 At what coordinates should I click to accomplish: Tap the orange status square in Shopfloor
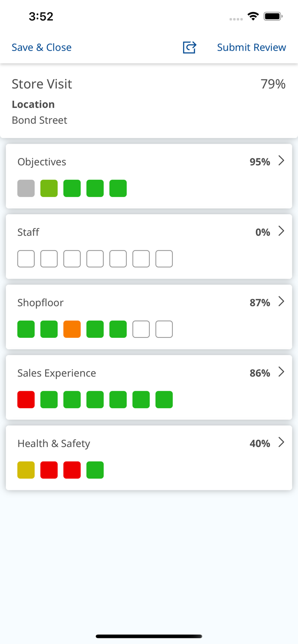tap(72, 329)
